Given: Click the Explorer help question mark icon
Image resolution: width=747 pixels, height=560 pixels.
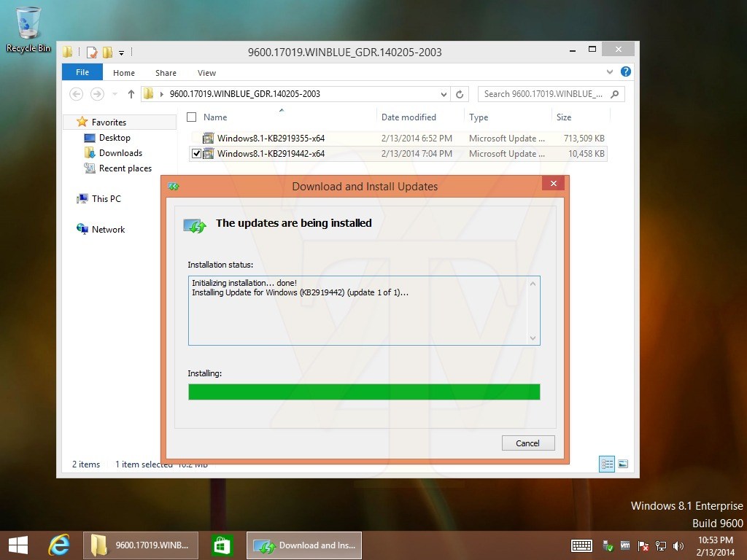Looking at the screenshot, I should [x=625, y=72].
